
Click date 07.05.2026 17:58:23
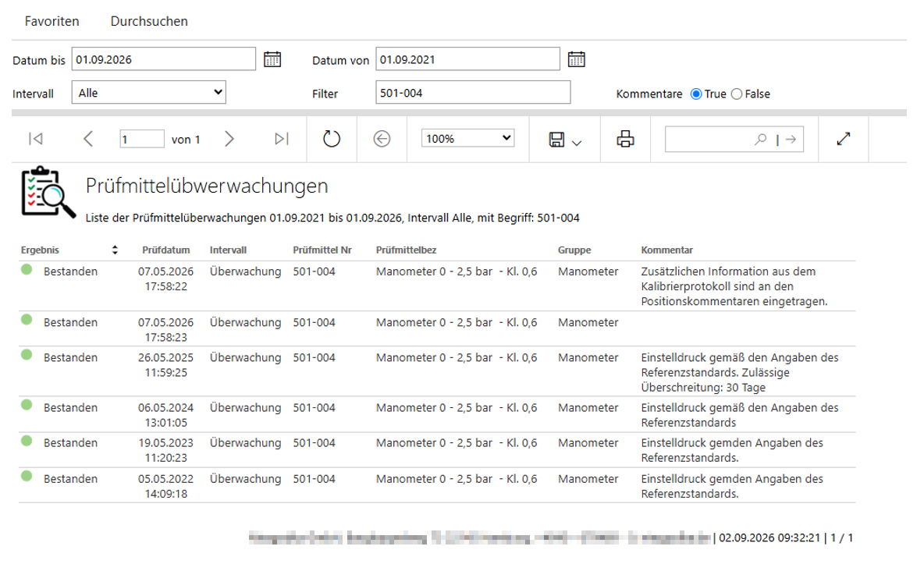pyautogui.click(x=165, y=330)
